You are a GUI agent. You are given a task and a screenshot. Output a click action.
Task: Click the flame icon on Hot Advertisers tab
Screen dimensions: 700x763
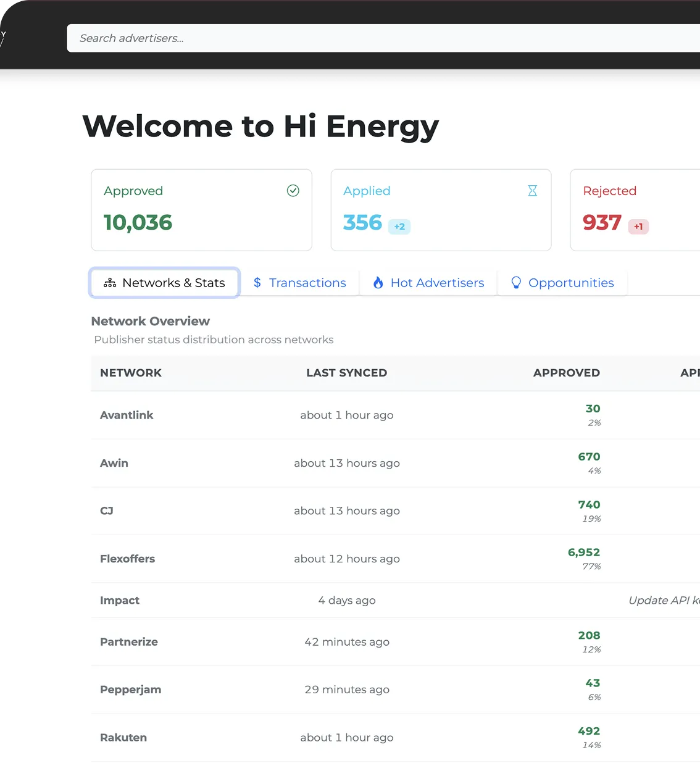click(x=378, y=283)
